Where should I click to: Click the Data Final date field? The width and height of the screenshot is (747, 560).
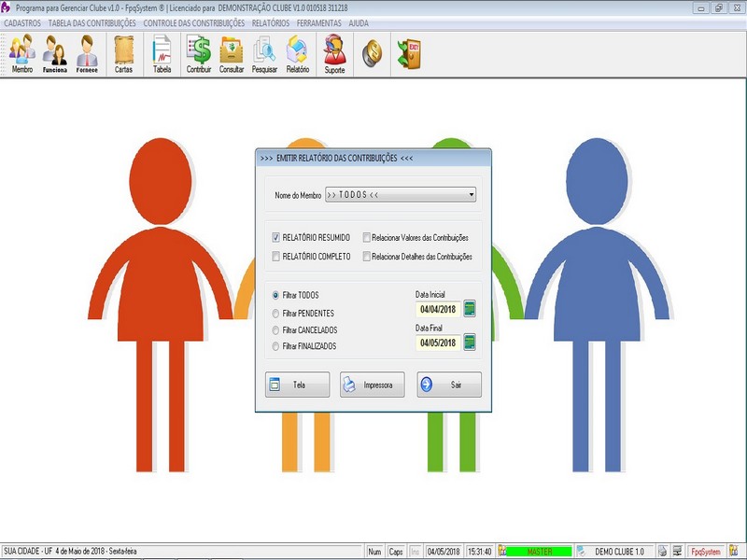438,343
